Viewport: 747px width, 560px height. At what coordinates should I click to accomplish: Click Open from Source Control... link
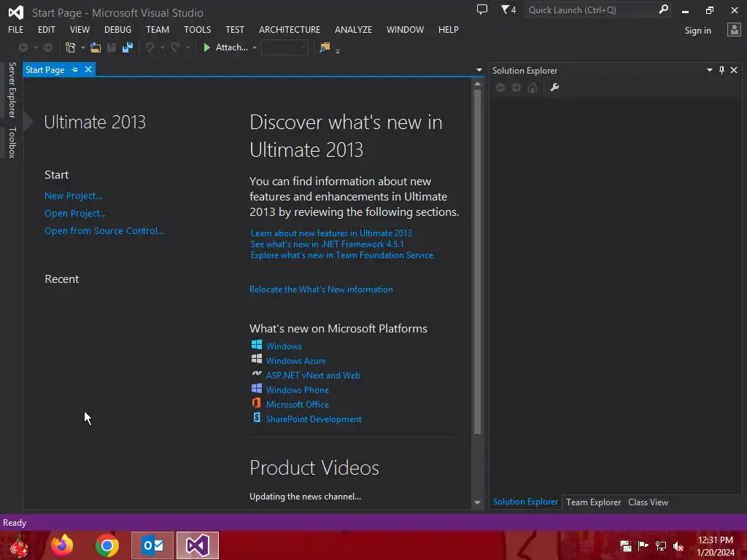pyautogui.click(x=104, y=230)
